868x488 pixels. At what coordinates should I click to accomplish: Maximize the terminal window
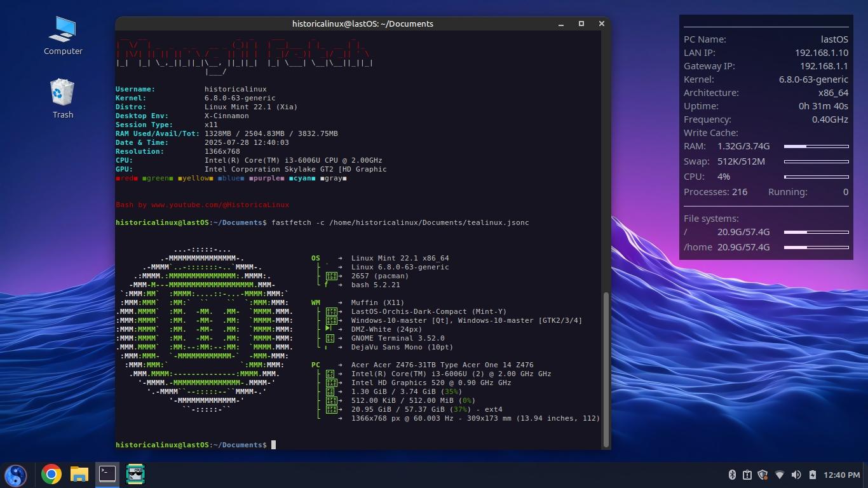(x=581, y=24)
